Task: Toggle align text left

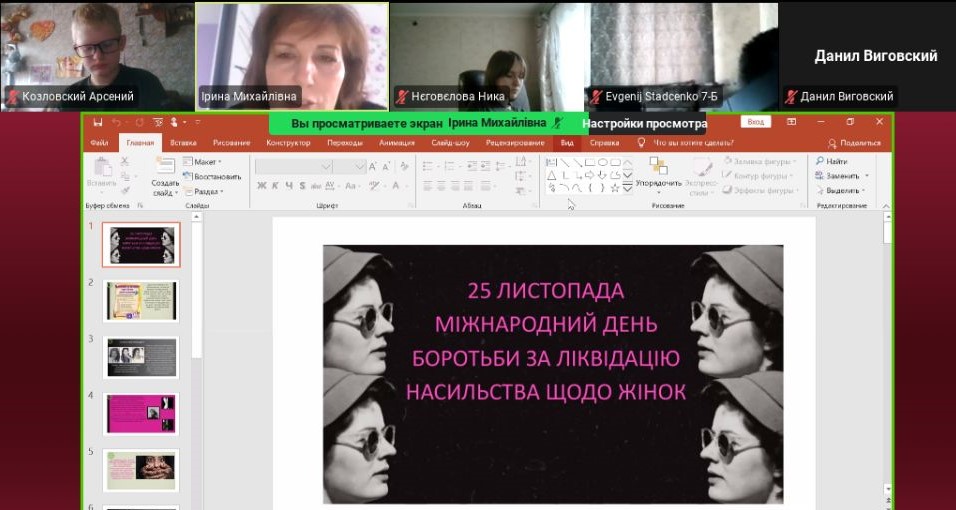Action: (x=428, y=186)
